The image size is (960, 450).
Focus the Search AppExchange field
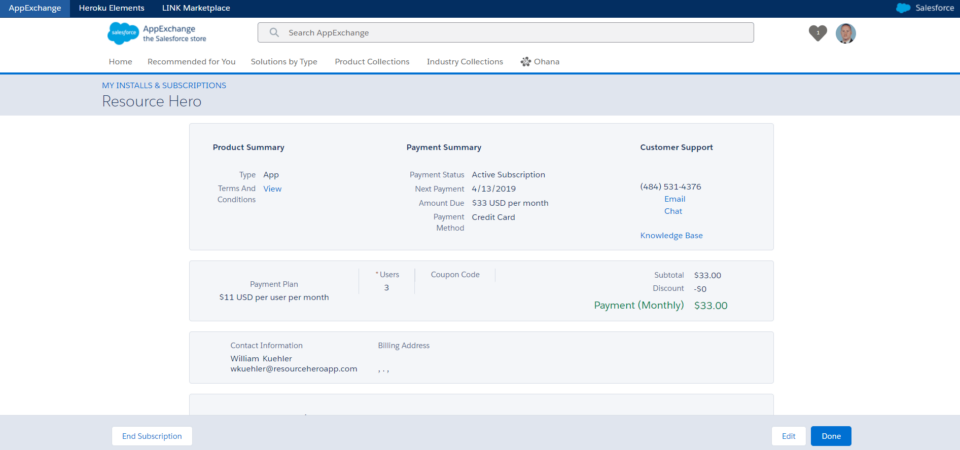[506, 32]
